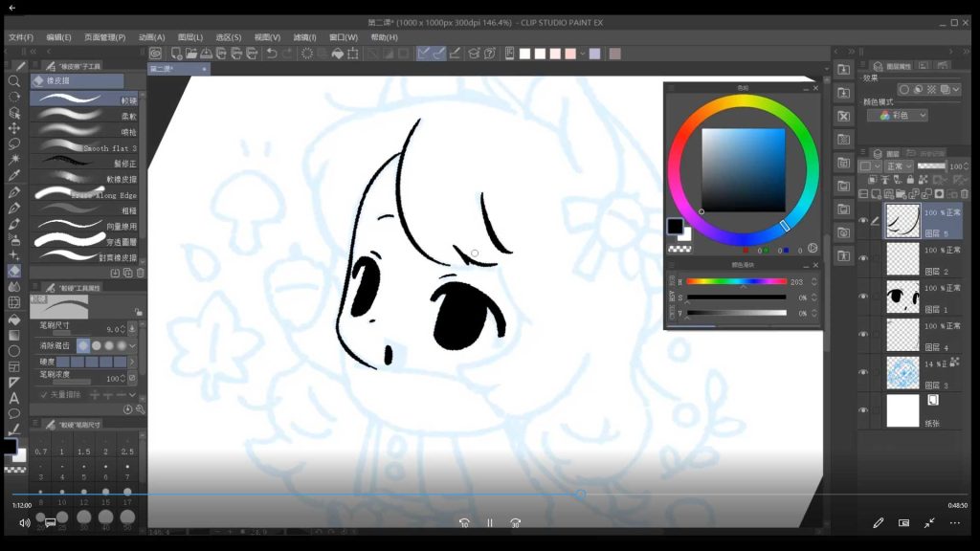
Task: Select the Move layer tool
Action: click(13, 128)
